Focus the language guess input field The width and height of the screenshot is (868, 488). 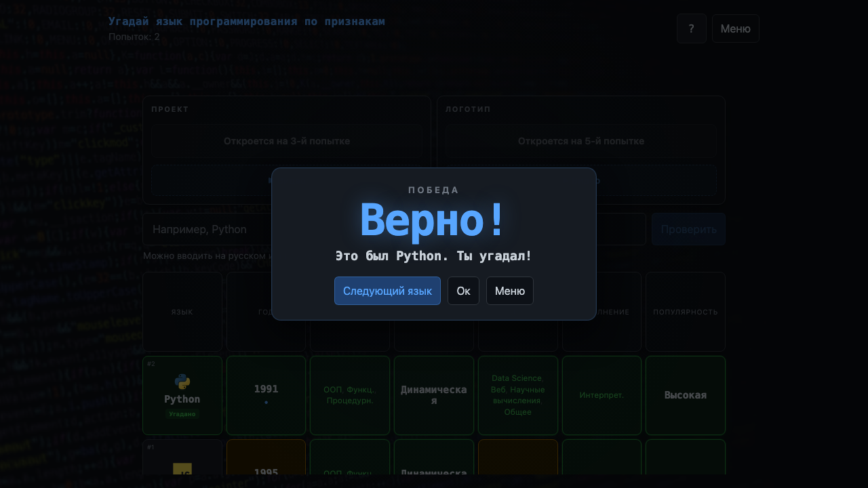click(x=394, y=229)
